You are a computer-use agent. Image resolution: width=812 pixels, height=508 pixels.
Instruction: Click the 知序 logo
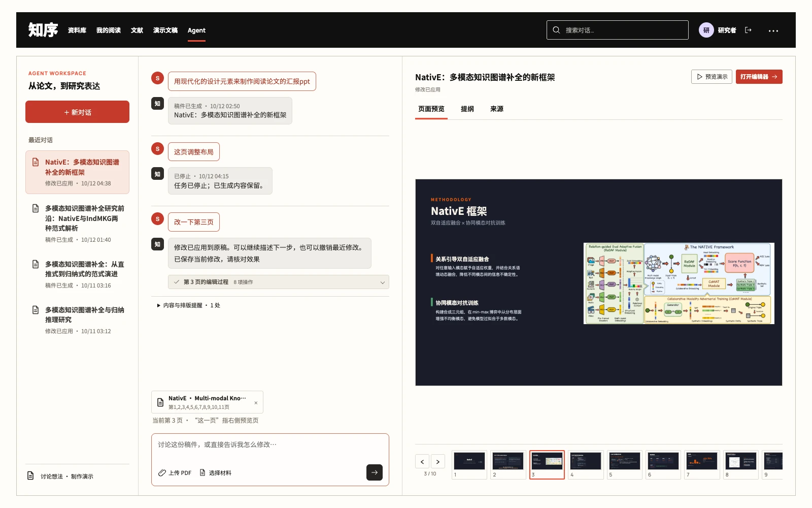(x=43, y=30)
